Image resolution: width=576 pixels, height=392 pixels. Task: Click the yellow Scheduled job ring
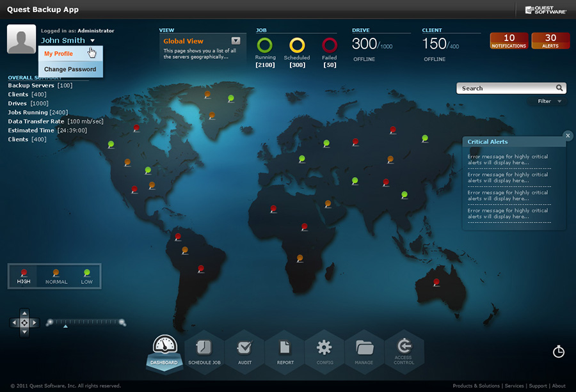(x=297, y=45)
